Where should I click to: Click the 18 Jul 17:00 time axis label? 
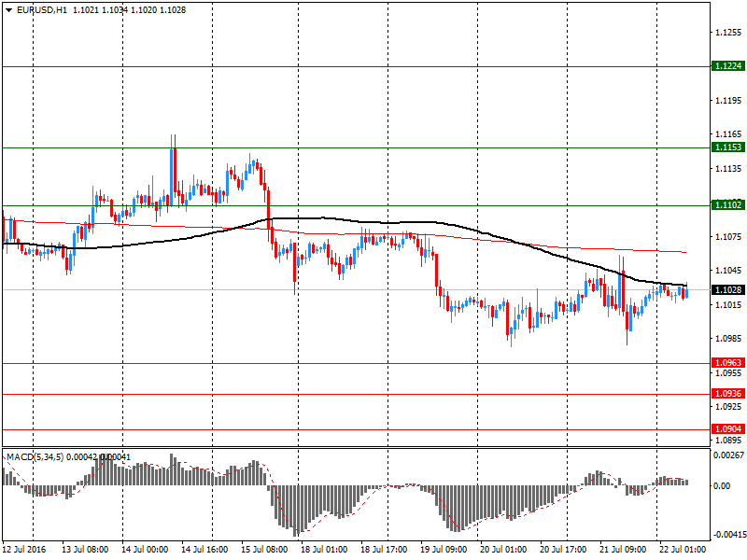[x=384, y=550]
